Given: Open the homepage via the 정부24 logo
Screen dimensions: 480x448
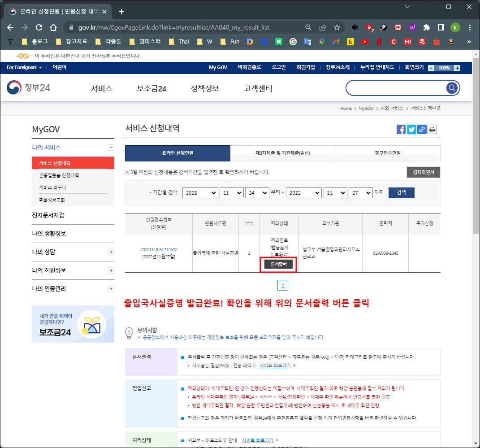Looking at the screenshot, I should 26,88.
